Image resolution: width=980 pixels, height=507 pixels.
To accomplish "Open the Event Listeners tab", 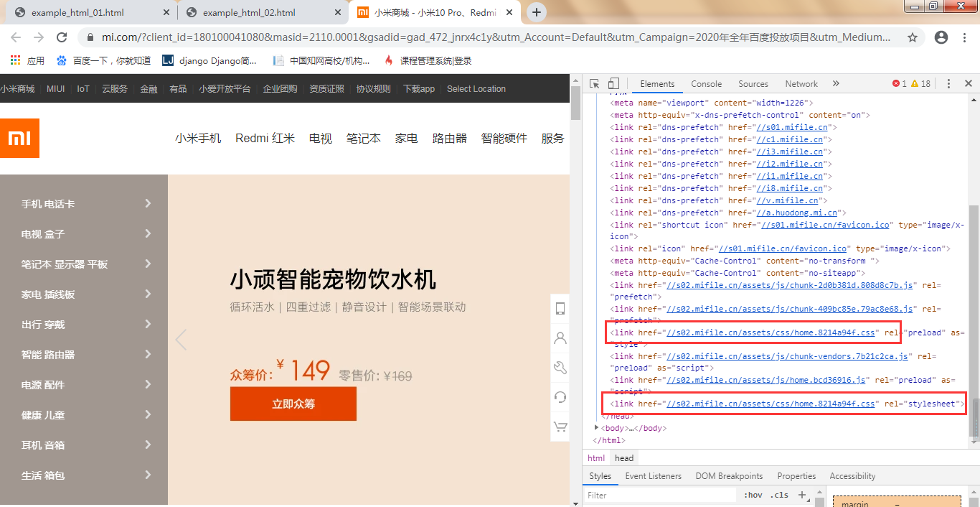I will (x=654, y=476).
